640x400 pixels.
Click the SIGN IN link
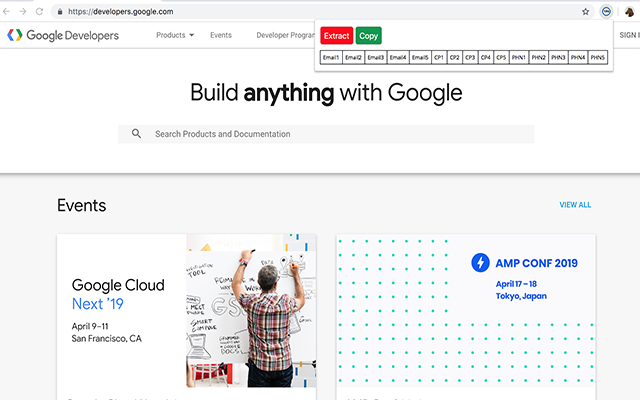coord(629,35)
